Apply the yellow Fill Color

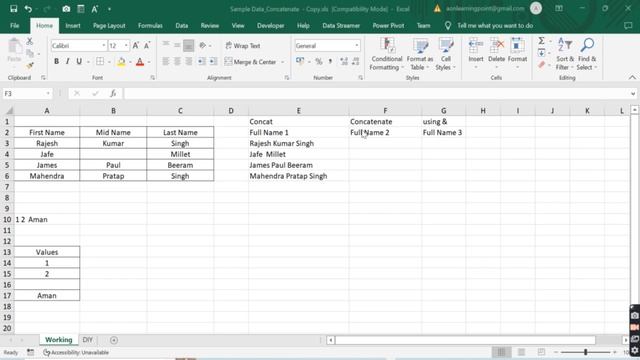(121, 62)
